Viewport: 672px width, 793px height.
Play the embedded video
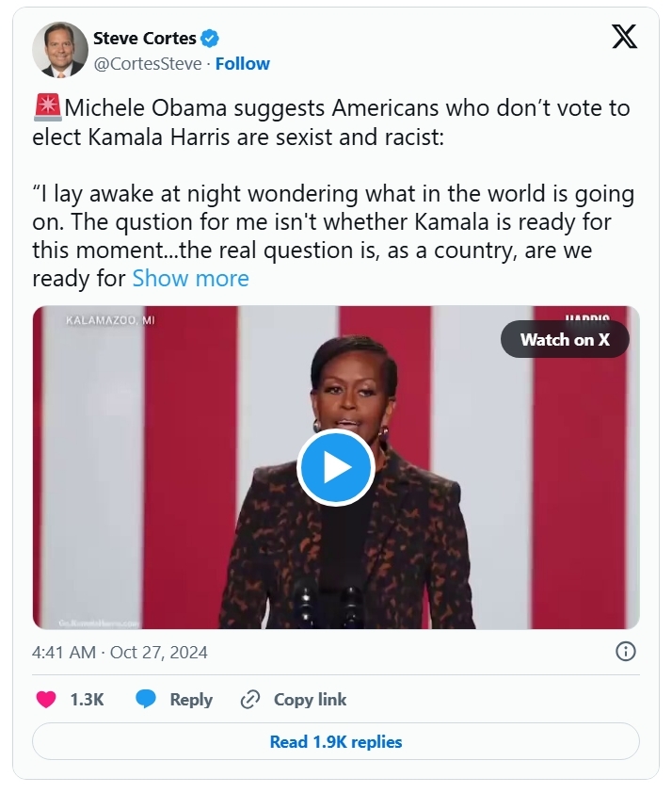[336, 468]
